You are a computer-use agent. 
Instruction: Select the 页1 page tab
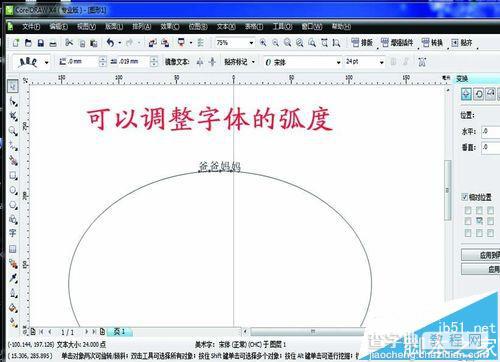click(119, 331)
